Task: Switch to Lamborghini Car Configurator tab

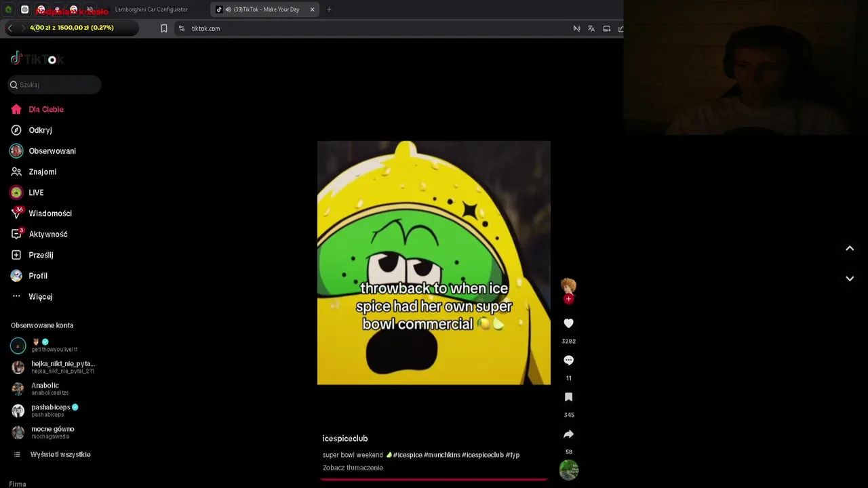Action: [x=152, y=9]
